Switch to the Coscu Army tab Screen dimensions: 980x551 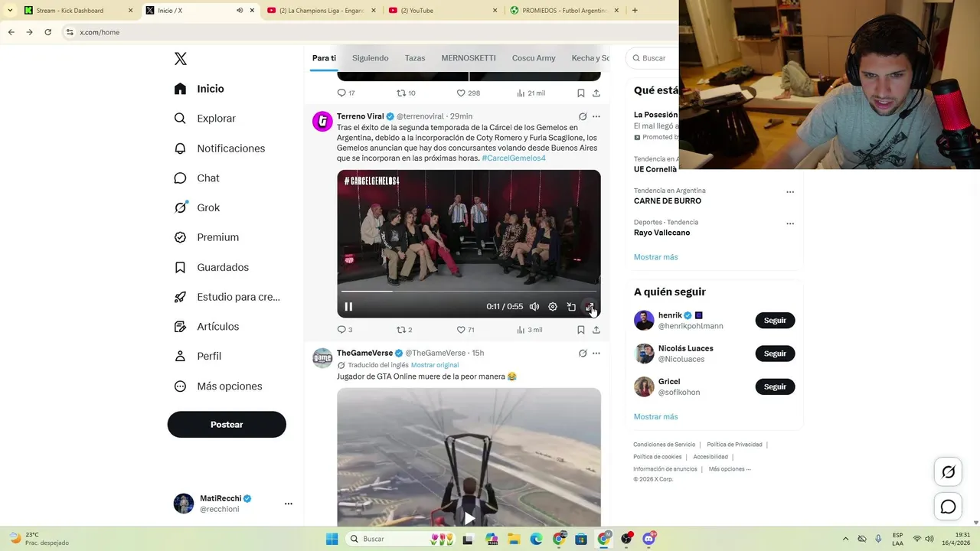click(x=534, y=58)
